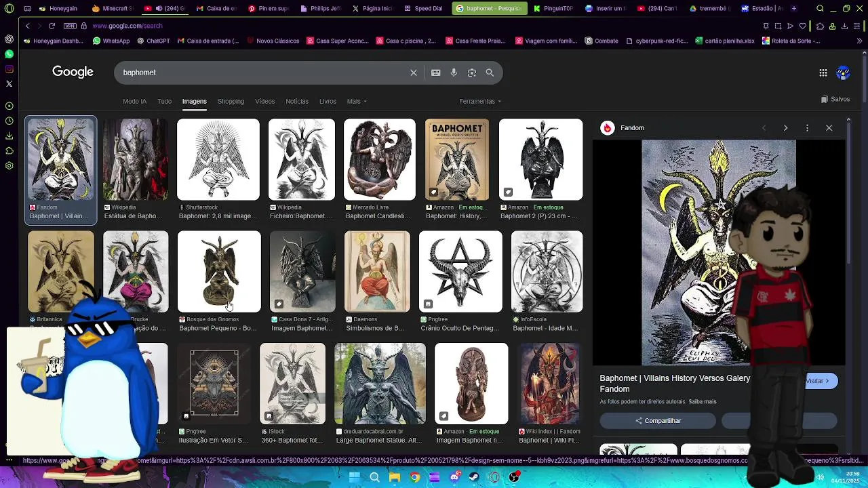Switch to the PinguinTOP browser tab
Viewport: 868px width, 488px height.
coord(553,9)
